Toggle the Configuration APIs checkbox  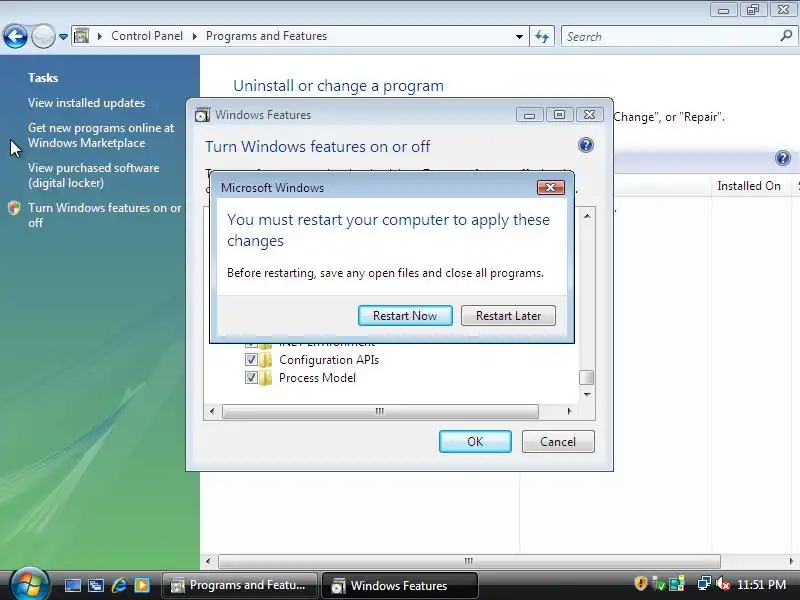pyautogui.click(x=251, y=360)
